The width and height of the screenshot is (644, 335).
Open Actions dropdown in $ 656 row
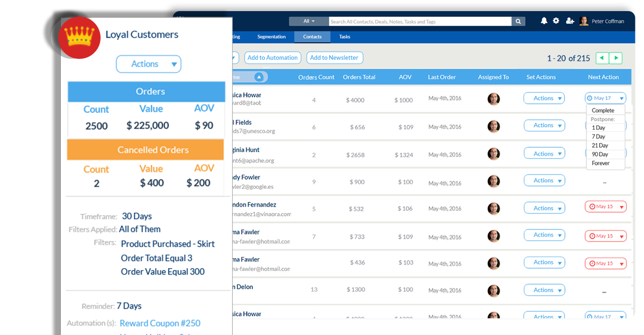click(544, 125)
